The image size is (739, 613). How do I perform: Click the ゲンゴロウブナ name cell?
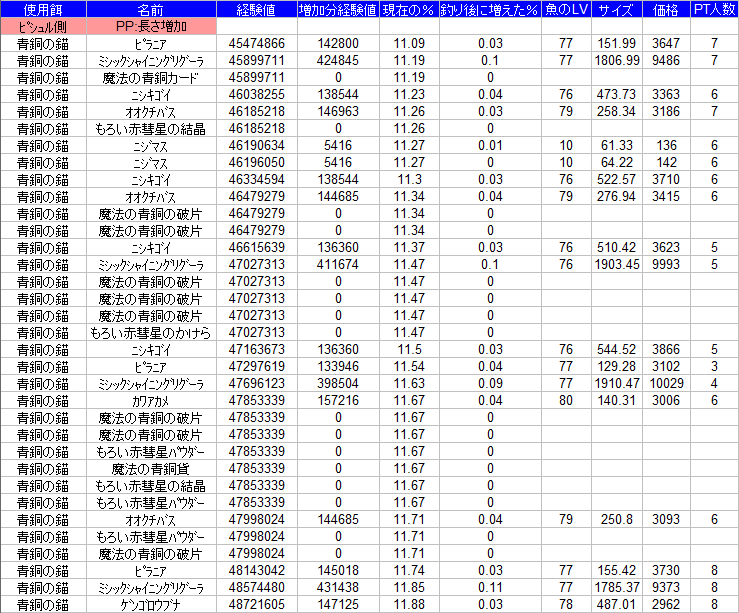(x=150, y=604)
